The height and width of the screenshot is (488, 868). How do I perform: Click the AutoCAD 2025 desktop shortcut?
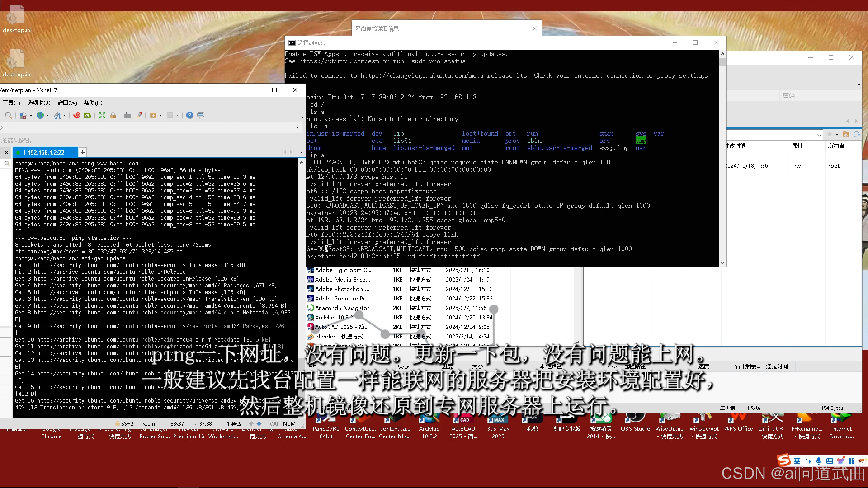(463, 426)
